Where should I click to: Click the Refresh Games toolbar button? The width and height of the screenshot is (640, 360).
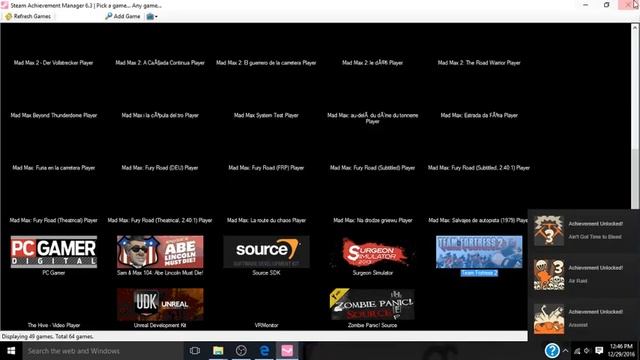tap(28, 16)
